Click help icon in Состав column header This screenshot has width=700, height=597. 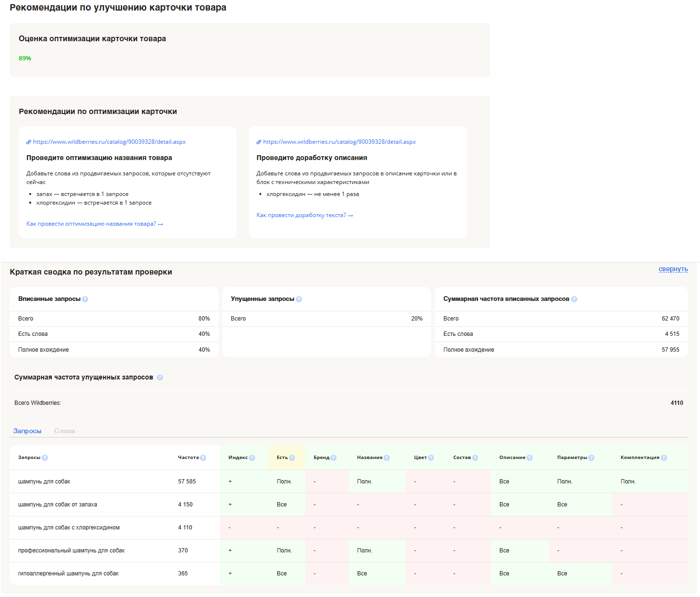click(475, 458)
